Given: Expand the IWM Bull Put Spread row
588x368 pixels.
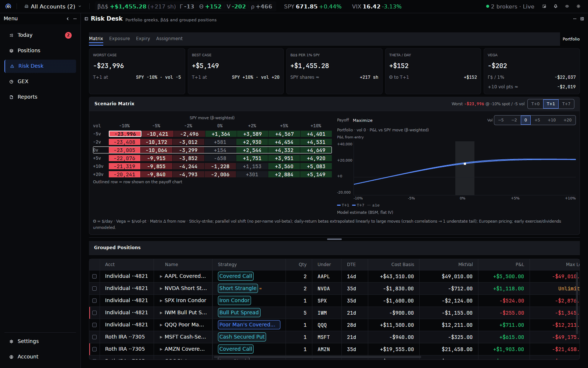Looking at the screenshot, I should pos(161,313).
